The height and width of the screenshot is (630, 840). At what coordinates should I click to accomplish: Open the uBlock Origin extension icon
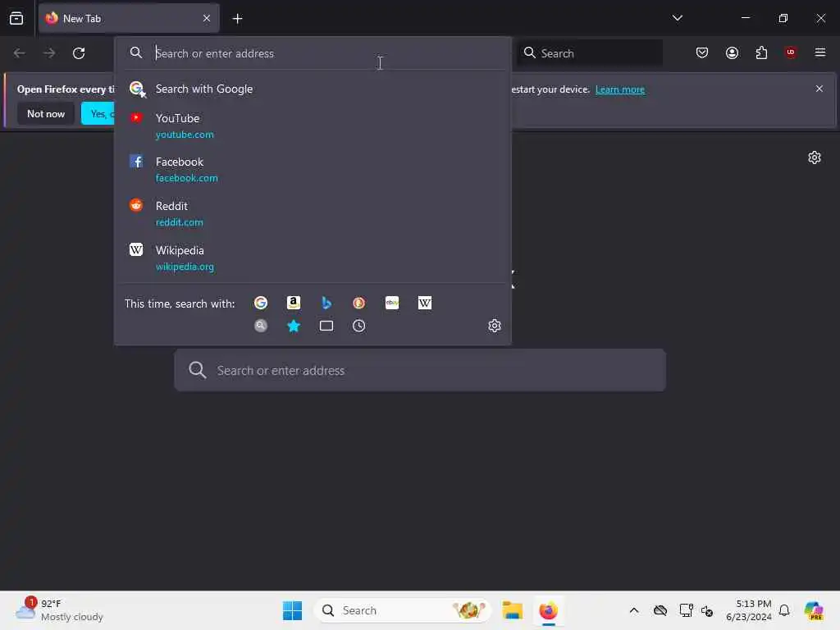tap(790, 52)
